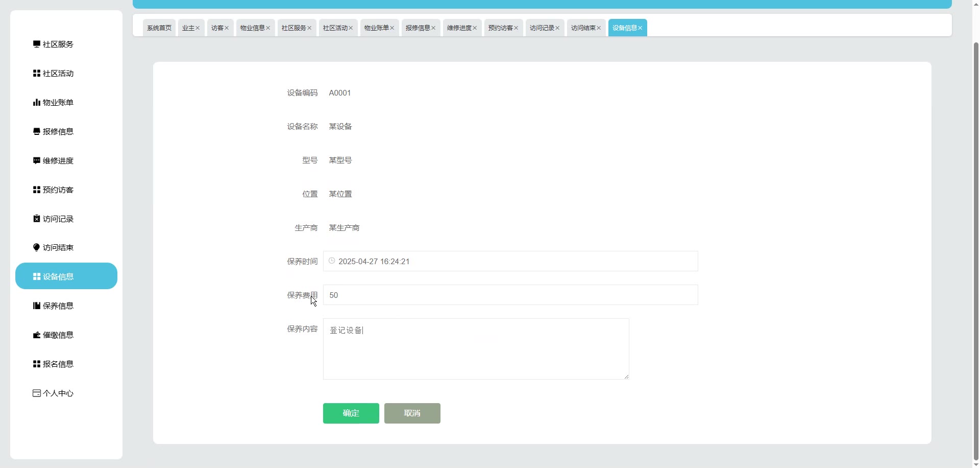
Task: Click the 保养信息 sidebar icon
Action: 36,306
